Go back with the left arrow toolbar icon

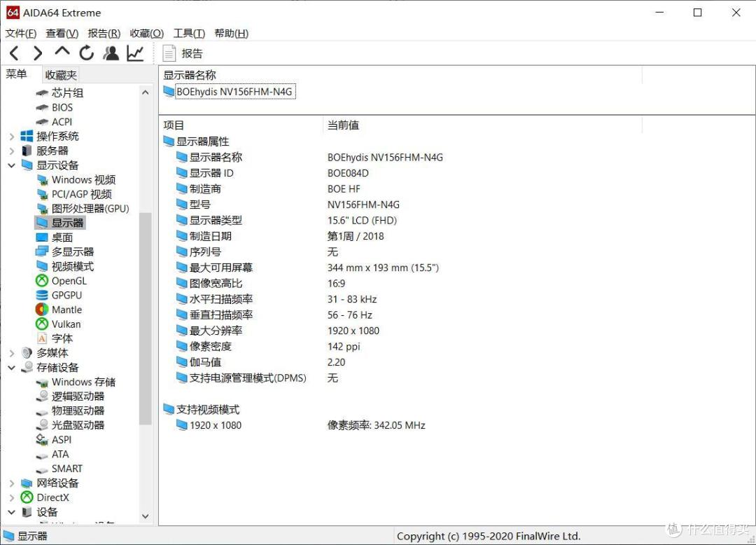(x=15, y=53)
